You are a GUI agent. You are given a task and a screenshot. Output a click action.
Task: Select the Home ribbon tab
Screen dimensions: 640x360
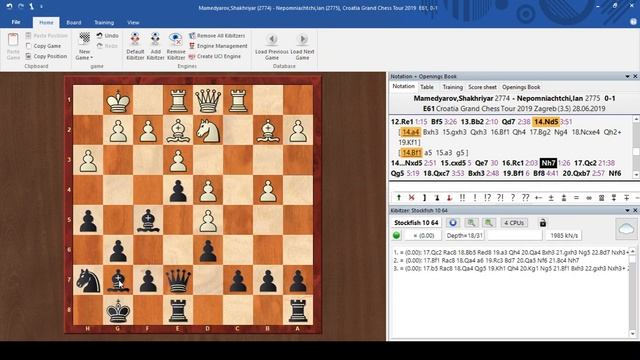(x=46, y=22)
